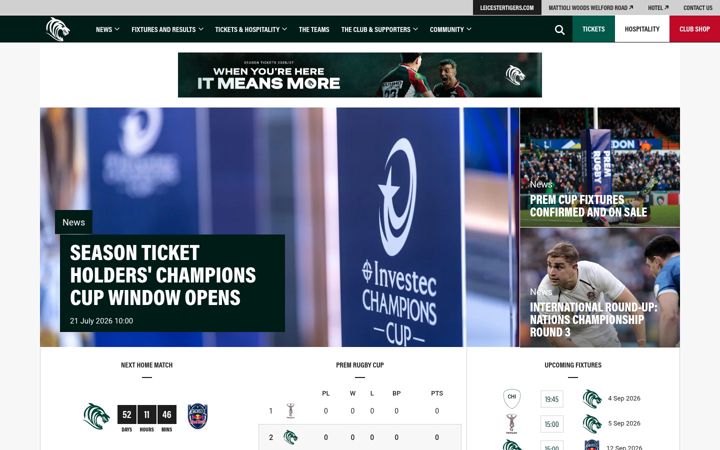Image resolution: width=720 pixels, height=450 pixels.
Task: Click the 19:45 kickoff time box
Action: point(551,399)
